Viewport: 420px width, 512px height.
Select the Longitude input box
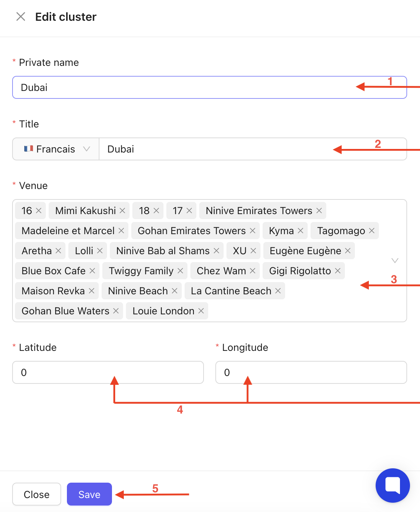tap(311, 372)
